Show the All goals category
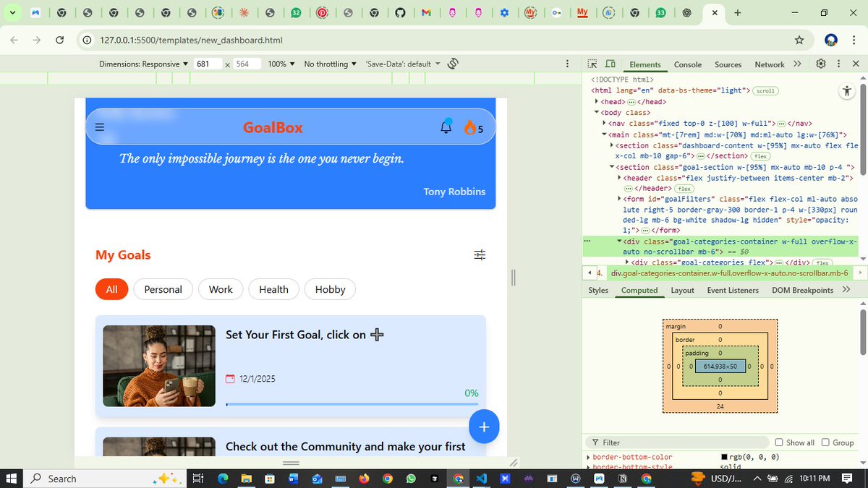The image size is (868, 488). coord(111,289)
